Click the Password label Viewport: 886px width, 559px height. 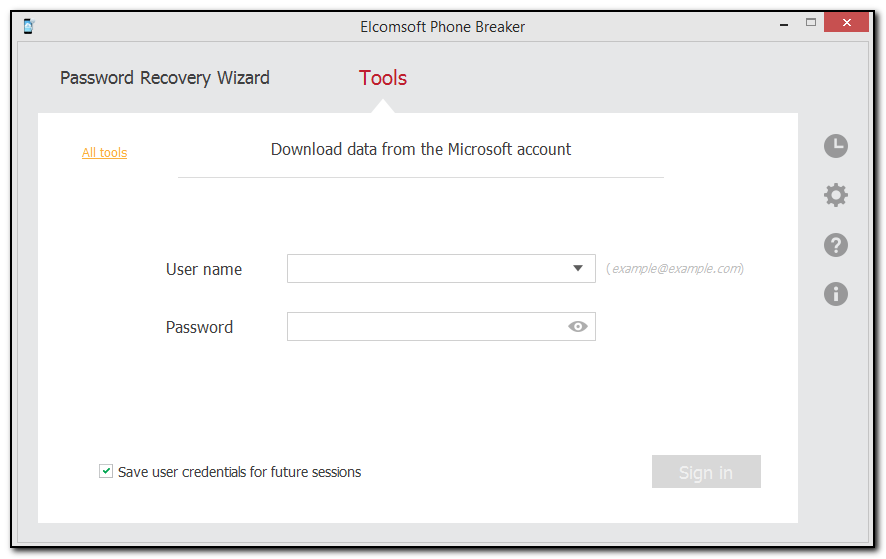199,327
